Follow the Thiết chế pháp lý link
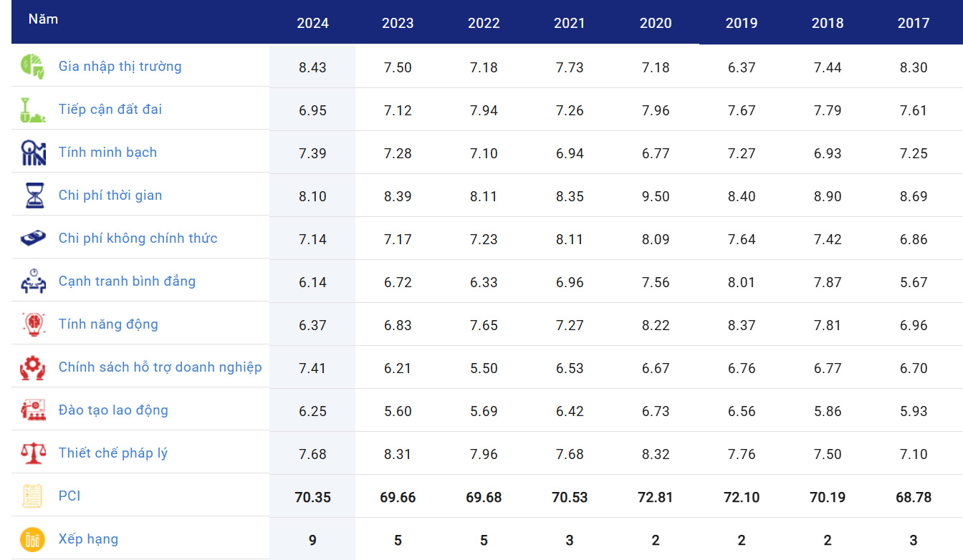The height and width of the screenshot is (560, 963). click(x=113, y=453)
